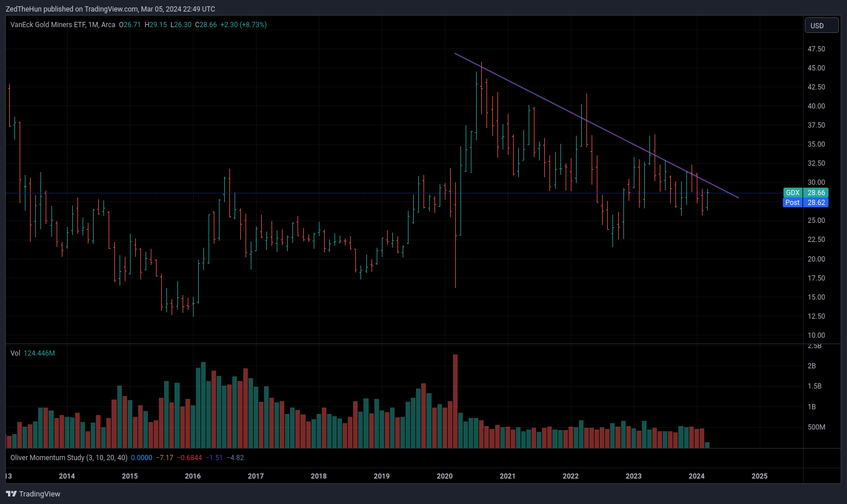Click the Vol indicator label
This screenshot has width=847, height=504.
point(15,353)
